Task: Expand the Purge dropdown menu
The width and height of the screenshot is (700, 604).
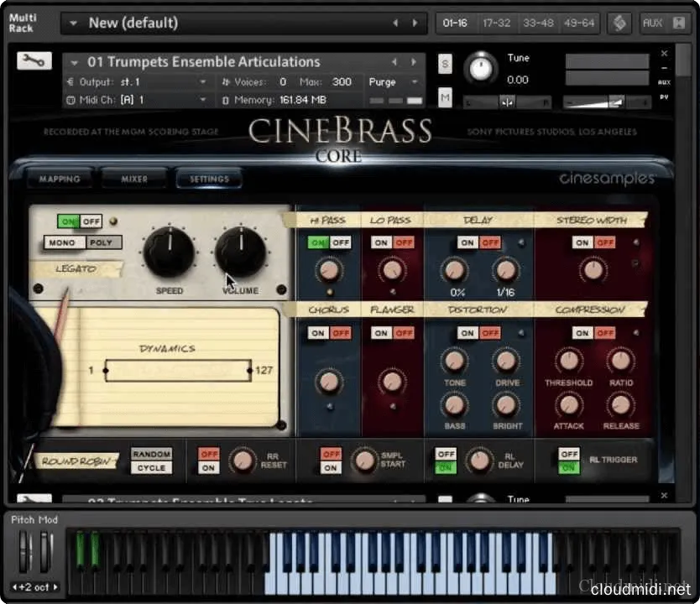Action: [414, 82]
